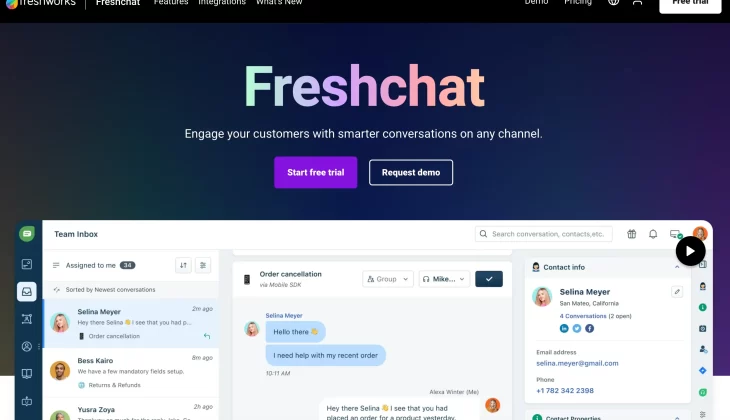The width and height of the screenshot is (730, 420).
Task: Select the Bess Kairo conversation
Action: click(x=131, y=373)
